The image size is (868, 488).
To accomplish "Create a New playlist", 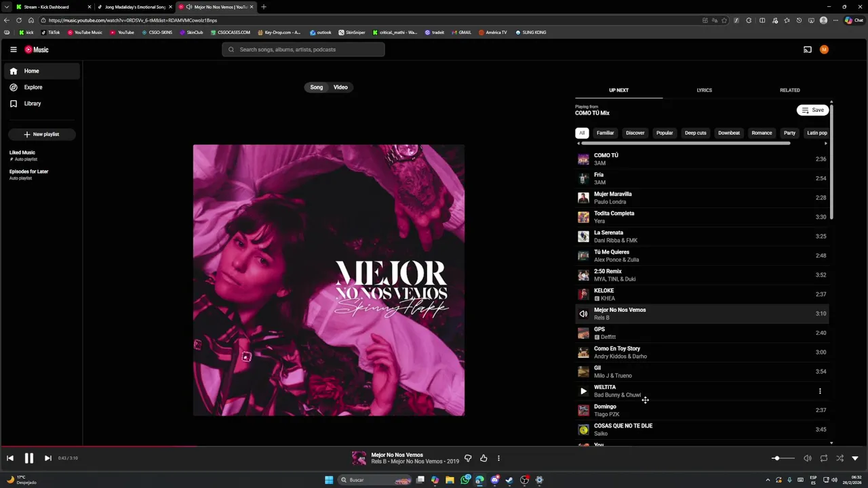I will coord(41,134).
